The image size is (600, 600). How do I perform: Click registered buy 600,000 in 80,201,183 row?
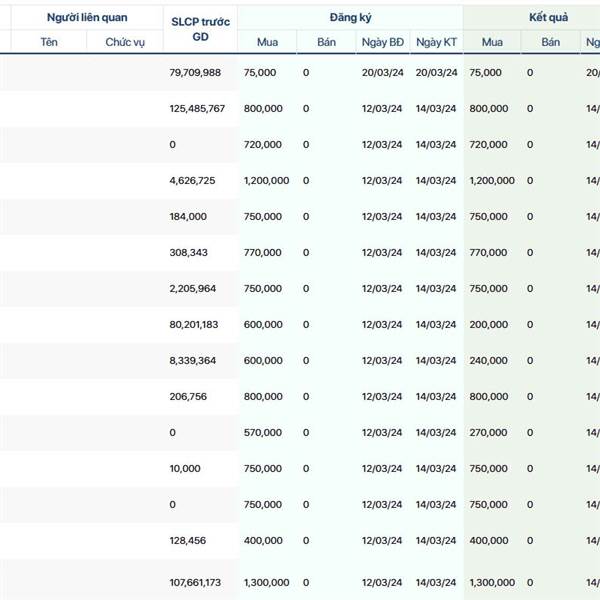(263, 324)
